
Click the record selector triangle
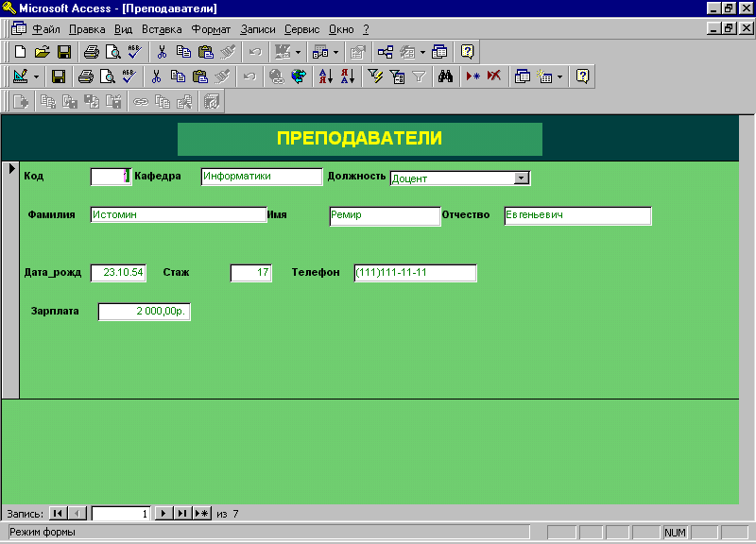[11, 169]
